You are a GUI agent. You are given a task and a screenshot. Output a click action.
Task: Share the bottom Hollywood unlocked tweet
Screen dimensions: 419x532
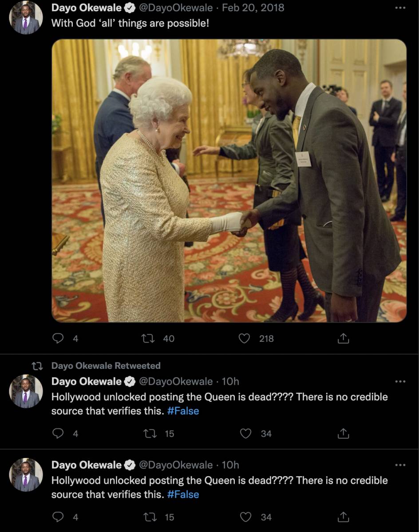(343, 517)
